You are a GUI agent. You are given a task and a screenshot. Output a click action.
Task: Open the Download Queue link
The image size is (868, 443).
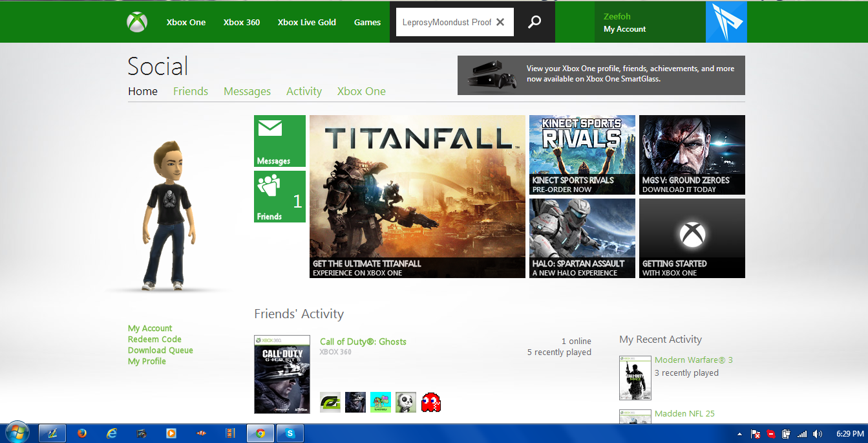[160, 351]
